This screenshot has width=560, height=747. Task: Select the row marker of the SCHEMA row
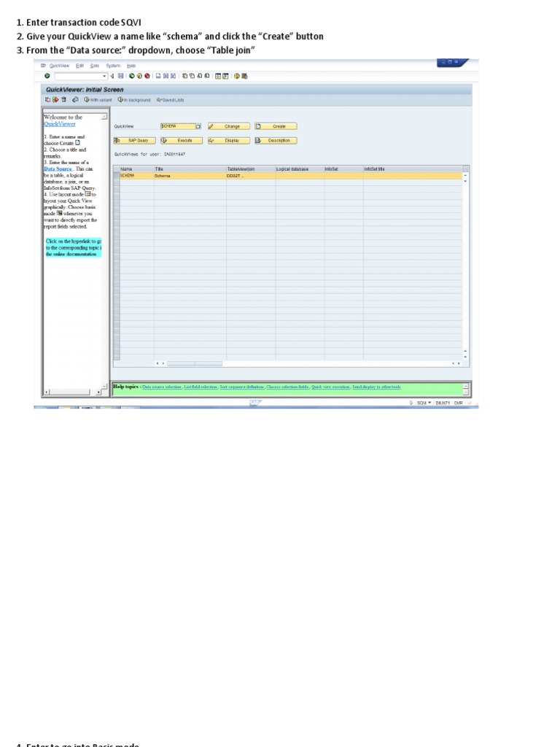point(117,176)
